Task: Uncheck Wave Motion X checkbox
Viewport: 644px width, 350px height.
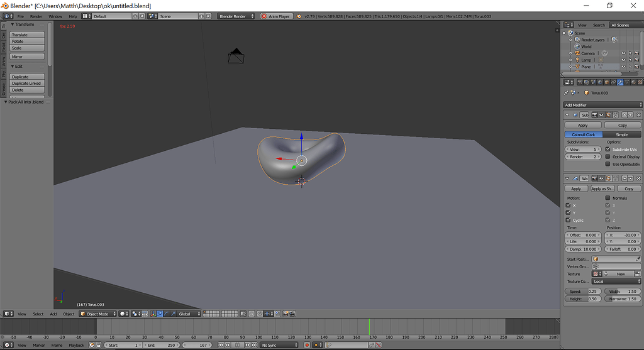Action: click(x=568, y=205)
